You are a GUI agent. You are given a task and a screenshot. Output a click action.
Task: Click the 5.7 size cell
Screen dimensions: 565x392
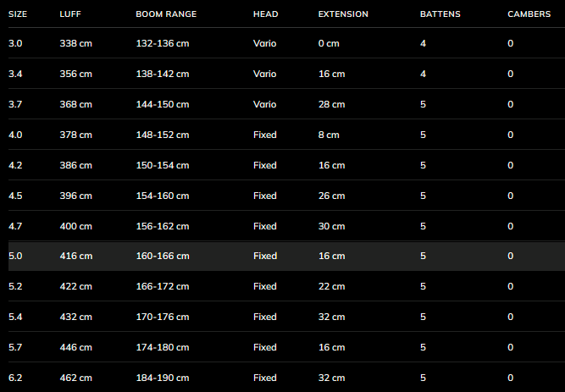(x=16, y=347)
